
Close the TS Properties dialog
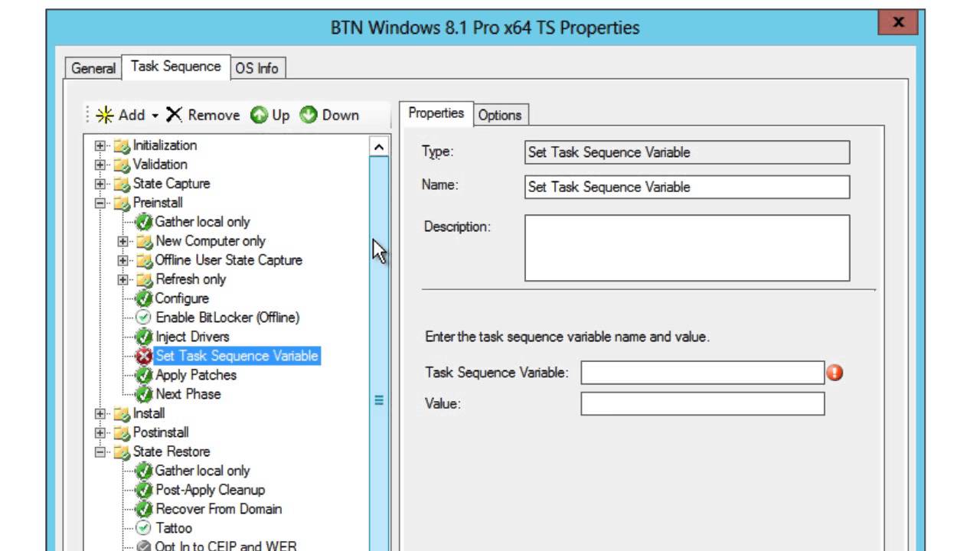click(x=898, y=23)
